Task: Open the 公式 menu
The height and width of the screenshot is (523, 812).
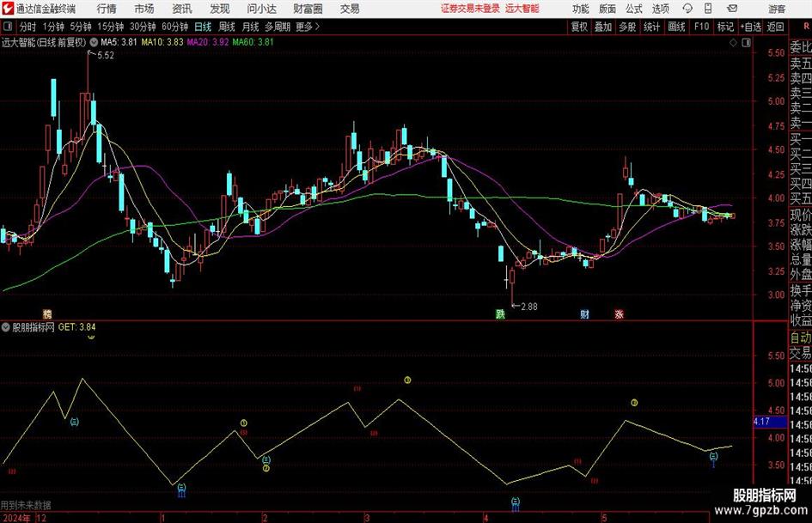Action: (x=634, y=9)
